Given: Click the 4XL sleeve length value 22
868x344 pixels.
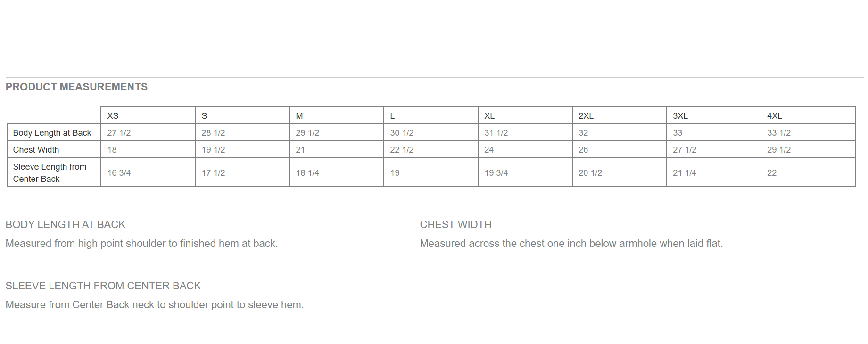Looking at the screenshot, I should [772, 173].
